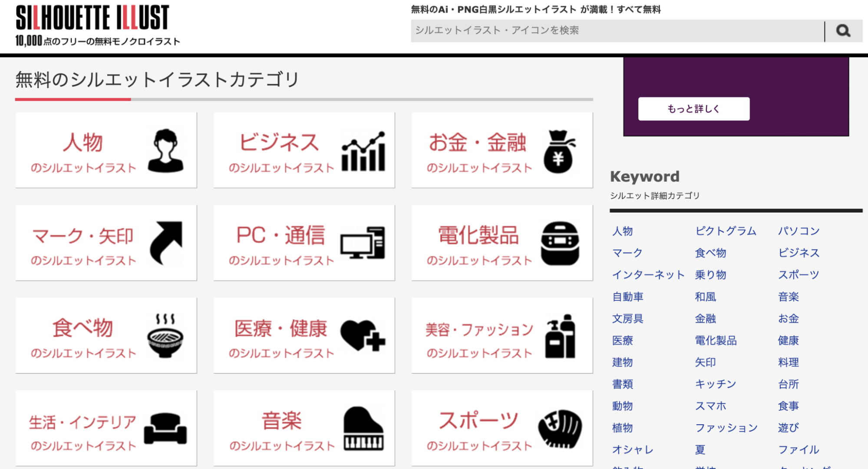This screenshot has height=469, width=868.
Task: Open the ファッション keyword link
Action: (x=726, y=428)
